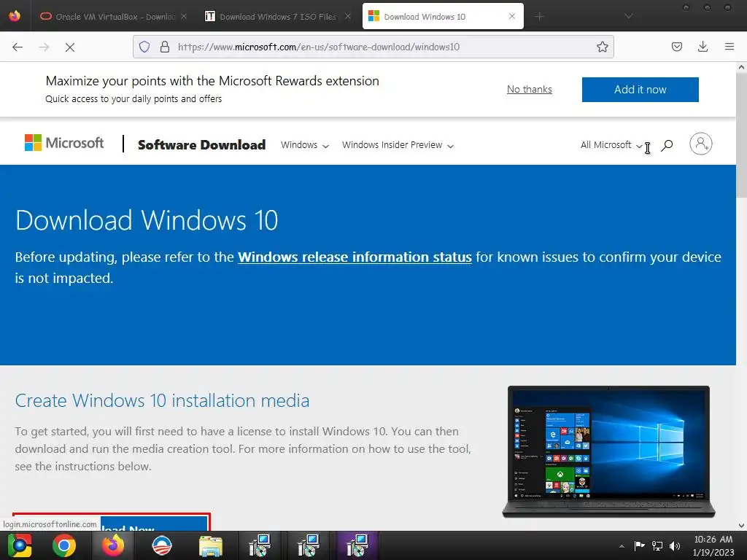List all tabs with the chevron
Viewport: 747px width, 560px height.
pyautogui.click(x=629, y=16)
